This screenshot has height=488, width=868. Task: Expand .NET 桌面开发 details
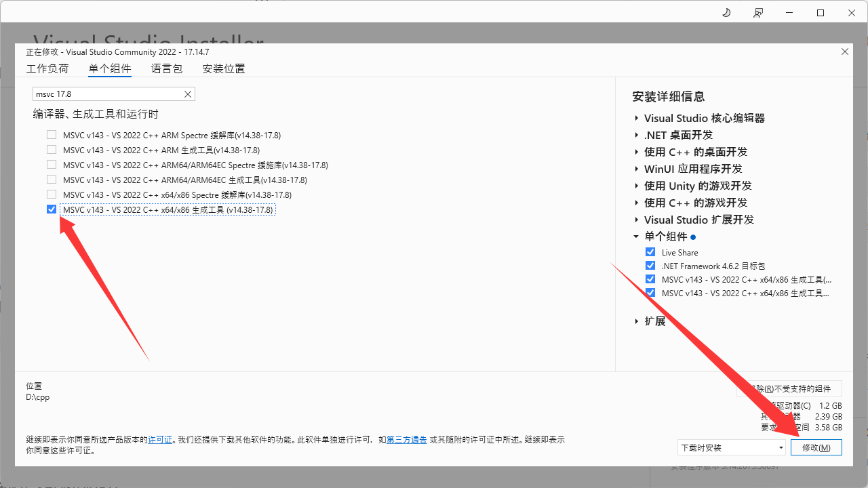[x=637, y=135]
